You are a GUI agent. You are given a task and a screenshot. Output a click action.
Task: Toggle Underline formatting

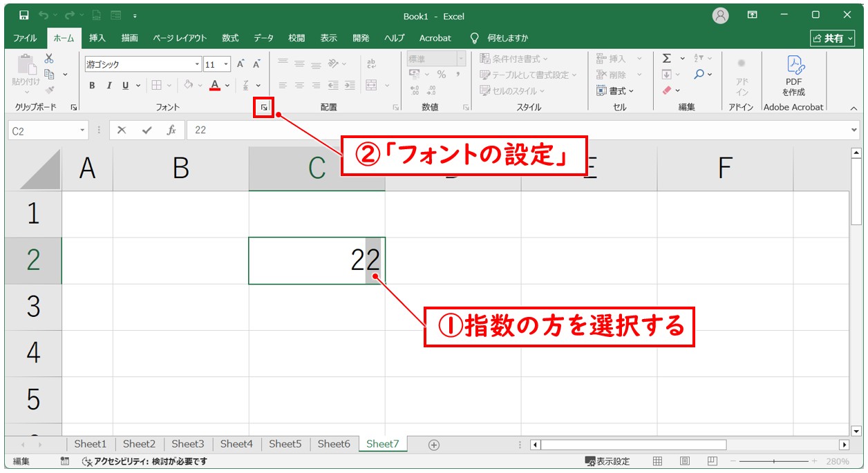[125, 86]
